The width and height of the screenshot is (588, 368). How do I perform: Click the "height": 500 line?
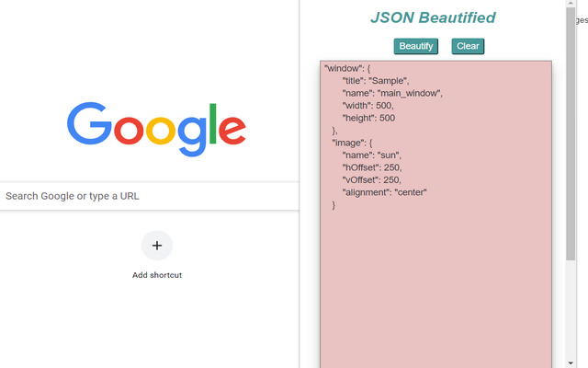point(368,119)
